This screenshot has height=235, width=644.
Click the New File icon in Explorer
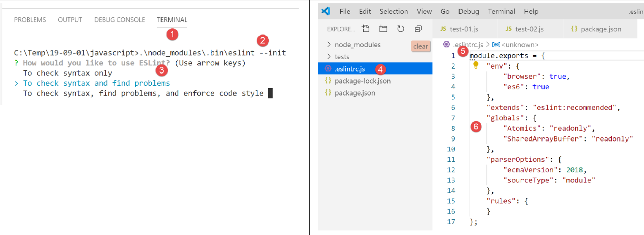click(365, 29)
